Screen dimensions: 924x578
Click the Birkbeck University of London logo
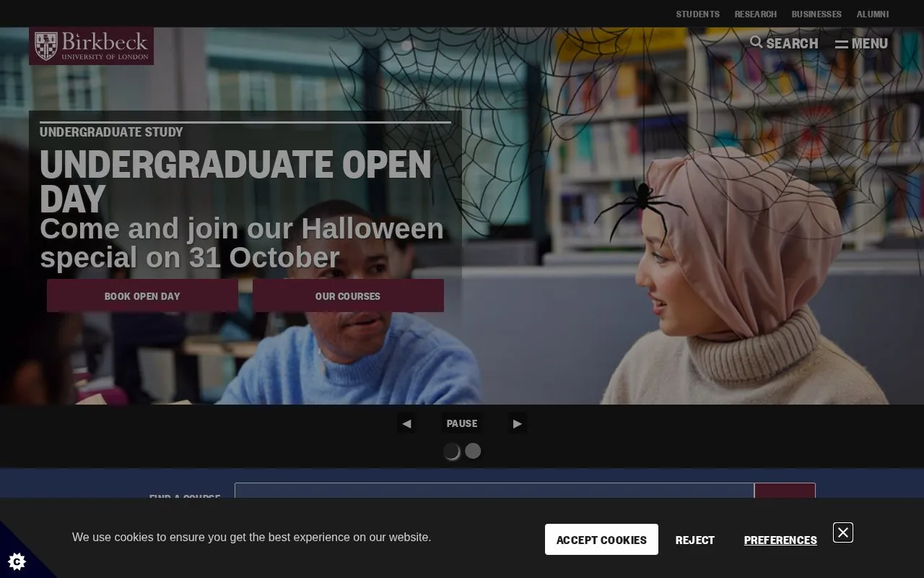click(91, 46)
